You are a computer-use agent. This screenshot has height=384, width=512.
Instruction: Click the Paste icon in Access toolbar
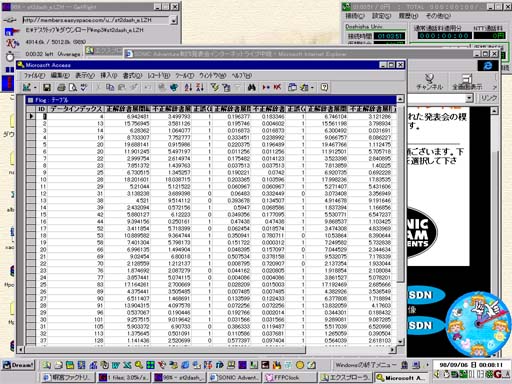[122, 87]
